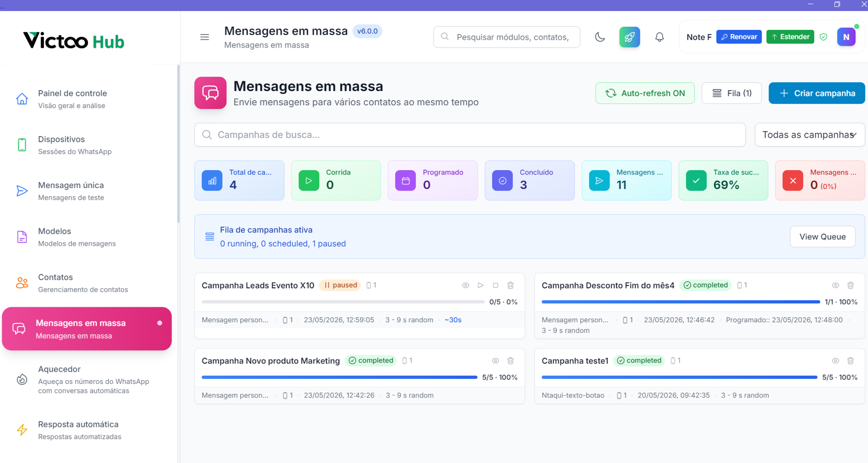Image resolution: width=868 pixels, height=463 pixels.
Task: Open Painel de controle in sidebar
Action: [x=87, y=99]
